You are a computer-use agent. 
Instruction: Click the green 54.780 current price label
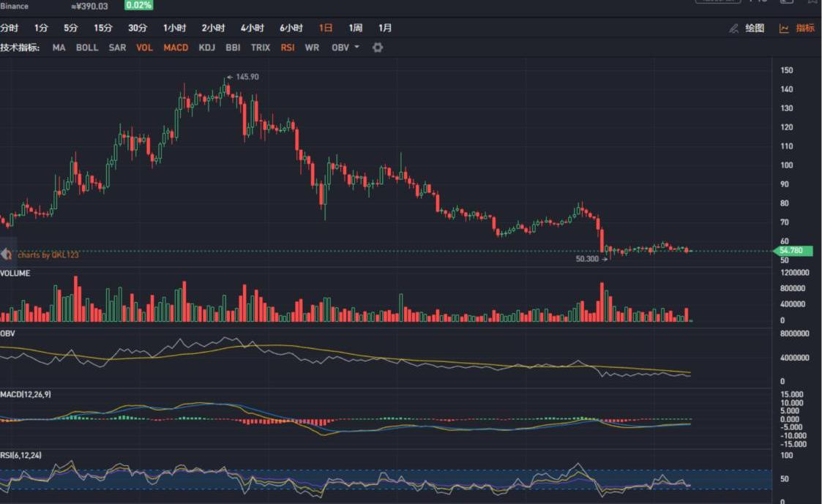(x=795, y=251)
